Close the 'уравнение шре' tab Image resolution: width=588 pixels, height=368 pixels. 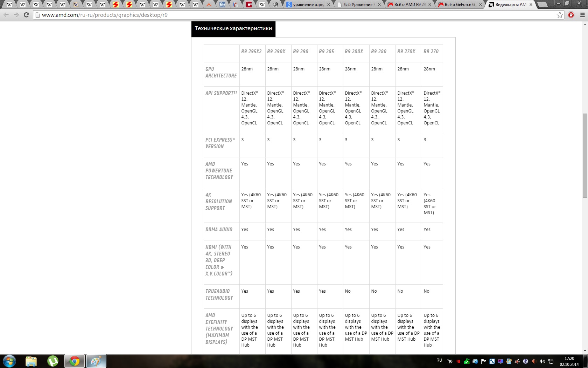pyautogui.click(x=329, y=5)
